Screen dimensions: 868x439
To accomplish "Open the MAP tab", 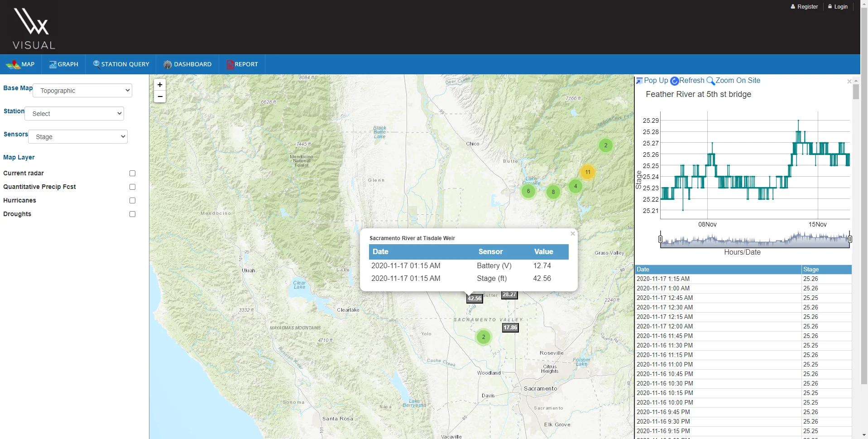I will pos(21,64).
